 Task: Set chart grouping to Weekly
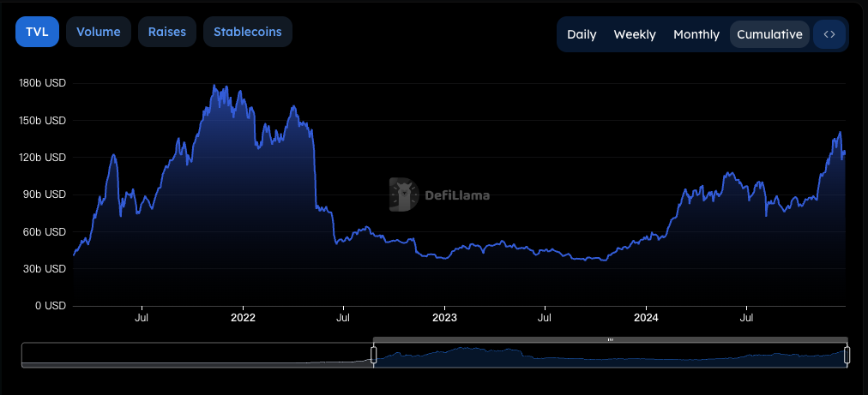point(635,34)
